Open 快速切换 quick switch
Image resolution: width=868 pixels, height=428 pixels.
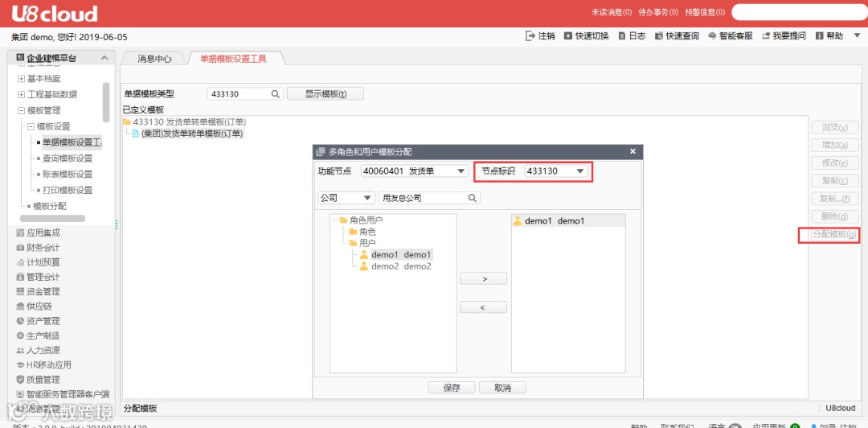pyautogui.click(x=586, y=36)
